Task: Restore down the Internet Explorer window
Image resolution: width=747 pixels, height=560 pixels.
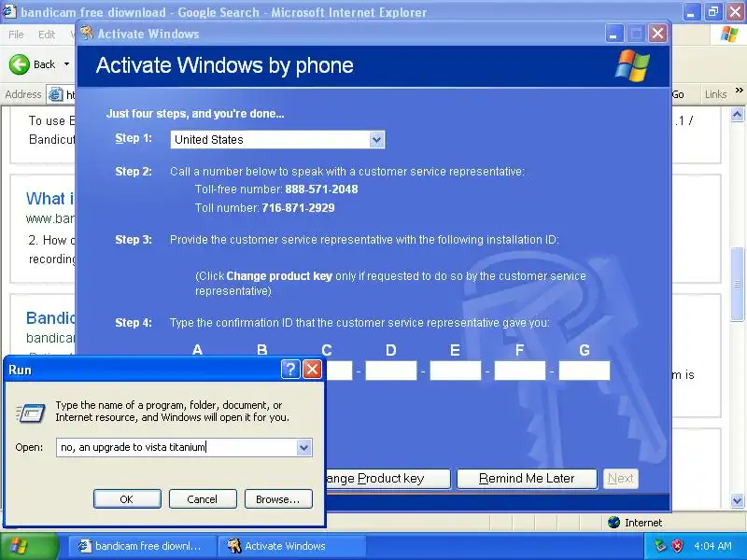Action: point(713,12)
